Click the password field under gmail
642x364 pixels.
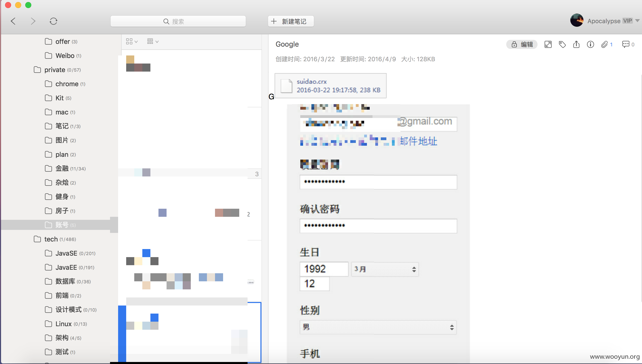(378, 182)
